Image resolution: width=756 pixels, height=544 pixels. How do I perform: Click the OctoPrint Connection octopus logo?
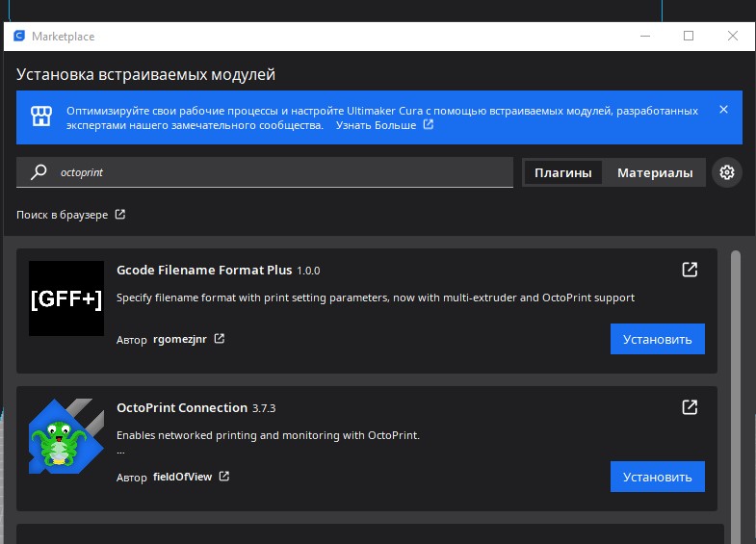point(66,435)
